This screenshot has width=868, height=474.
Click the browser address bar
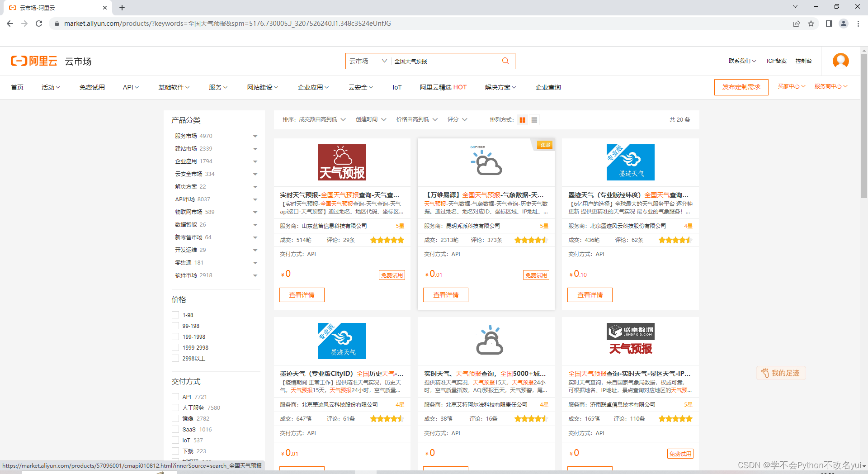click(420, 24)
